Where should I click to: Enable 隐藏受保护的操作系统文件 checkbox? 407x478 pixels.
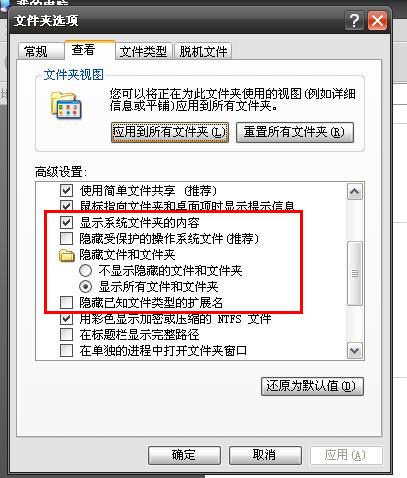pyautogui.click(x=66, y=239)
